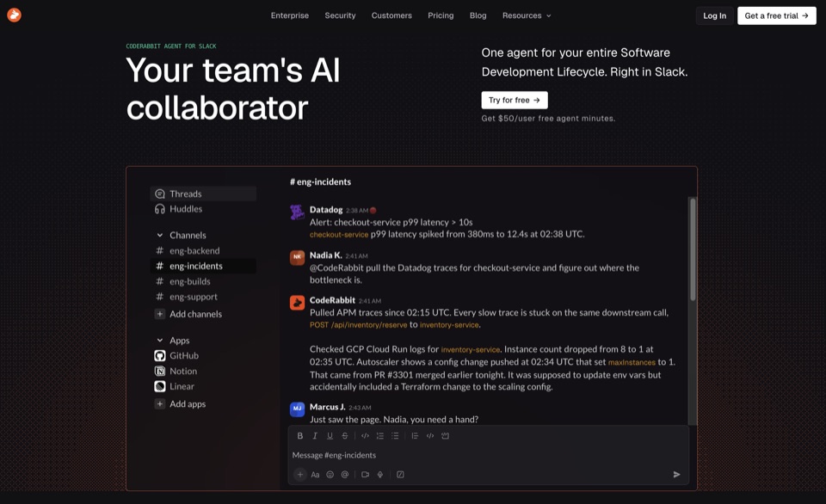
Task: Toggle strikethrough formatting in message composer
Action: (x=344, y=435)
